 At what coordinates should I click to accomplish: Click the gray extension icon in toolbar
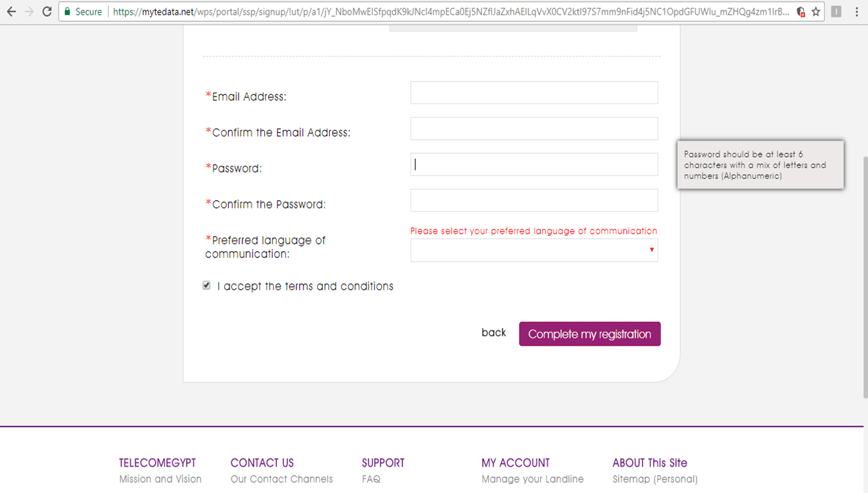pos(836,12)
